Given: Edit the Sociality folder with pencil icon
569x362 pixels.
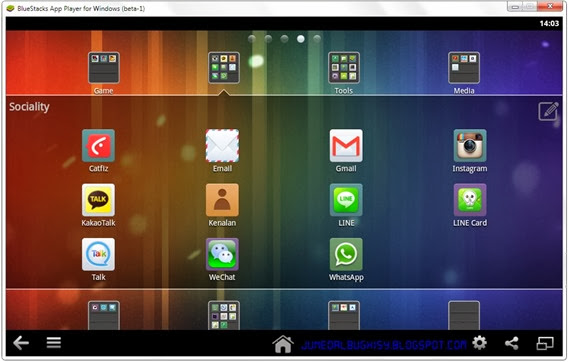Looking at the screenshot, I should click(x=548, y=111).
